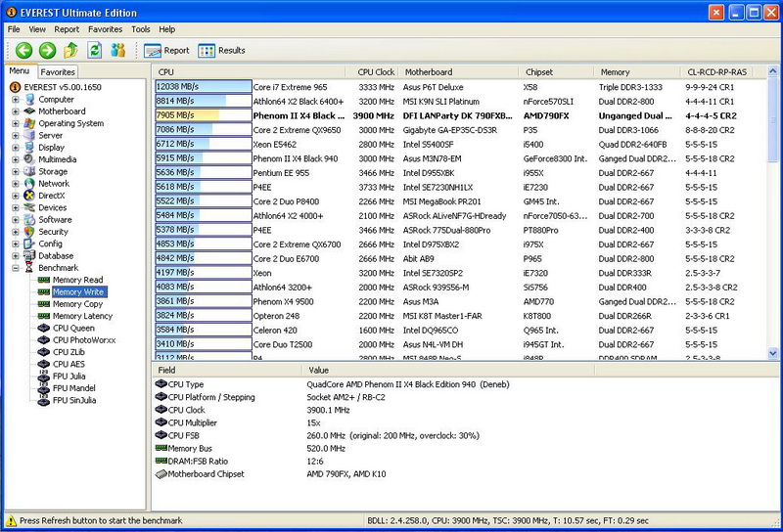Sort by the CL-RCD-RP-RAS column header
Screen dimensions: 783x532
pyautogui.click(x=716, y=71)
